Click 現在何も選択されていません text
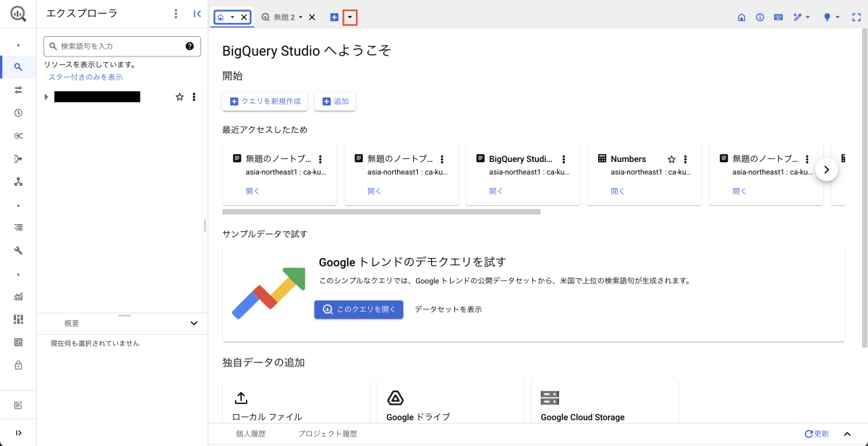 tap(95, 343)
